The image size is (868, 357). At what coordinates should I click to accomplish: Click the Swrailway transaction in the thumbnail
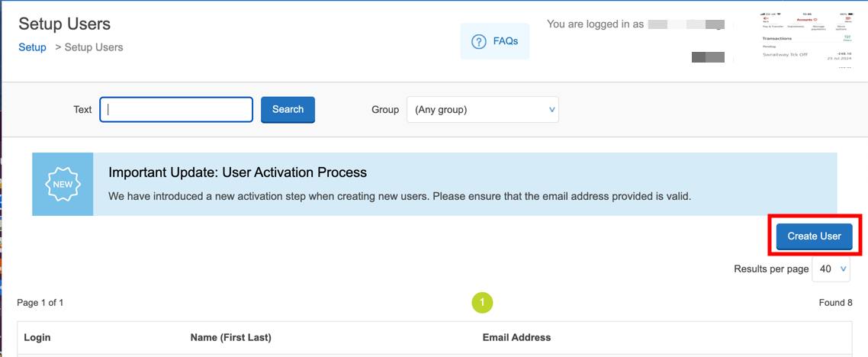click(x=784, y=54)
